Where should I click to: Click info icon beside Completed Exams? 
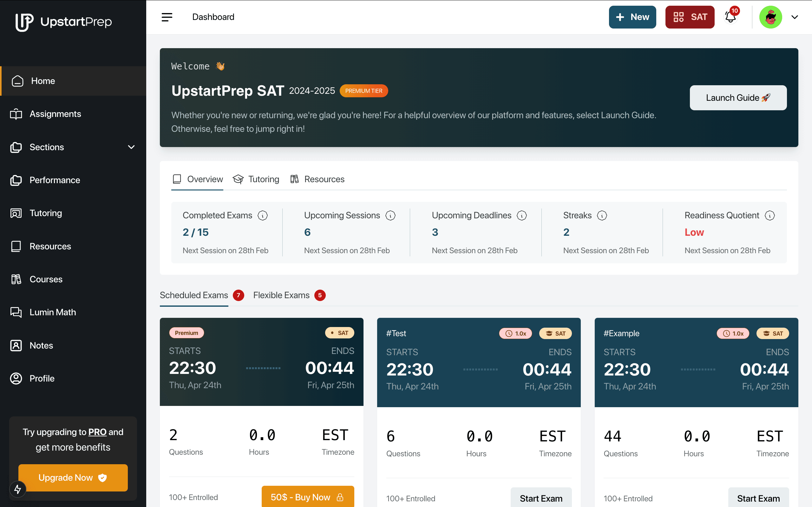(x=262, y=215)
